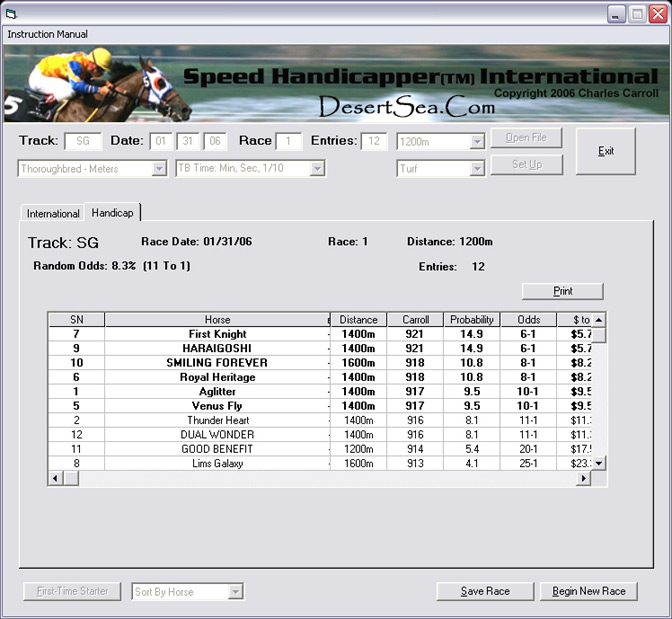Viewport: 672px width, 619px height.
Task: Open the 1200m distance dropdown
Action: pos(477,141)
